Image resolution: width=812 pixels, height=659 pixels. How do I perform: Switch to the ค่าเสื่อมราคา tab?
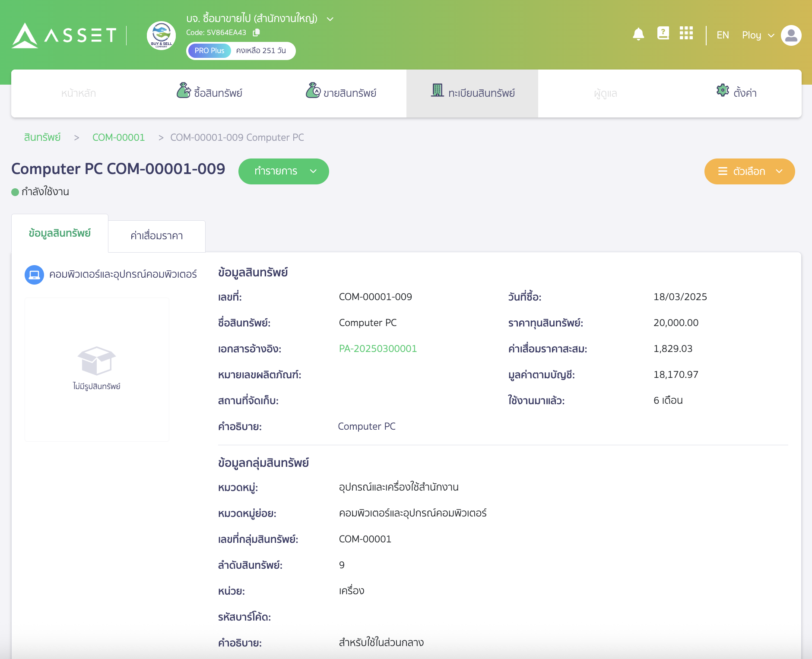156,236
